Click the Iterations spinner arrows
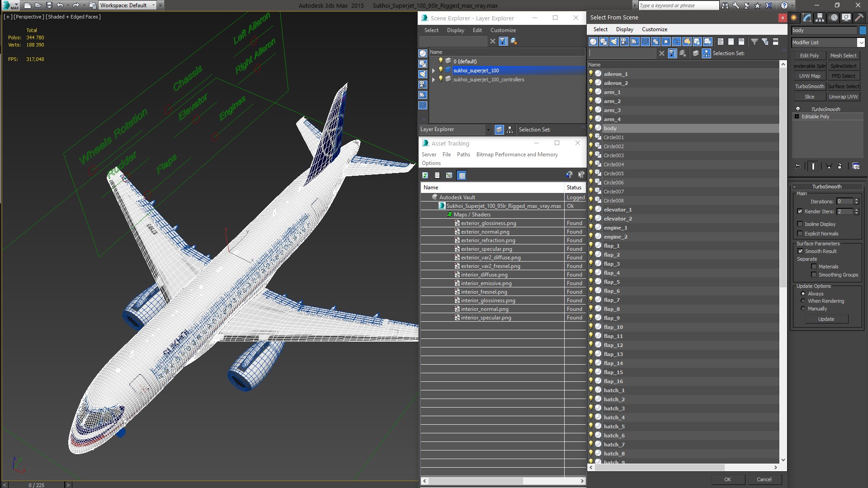 (x=856, y=202)
